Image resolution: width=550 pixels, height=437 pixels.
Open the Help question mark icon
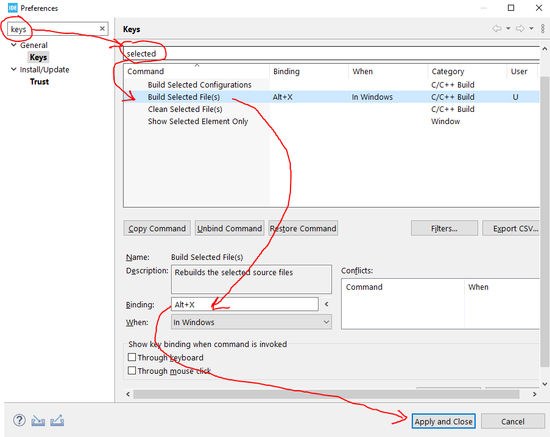19,420
